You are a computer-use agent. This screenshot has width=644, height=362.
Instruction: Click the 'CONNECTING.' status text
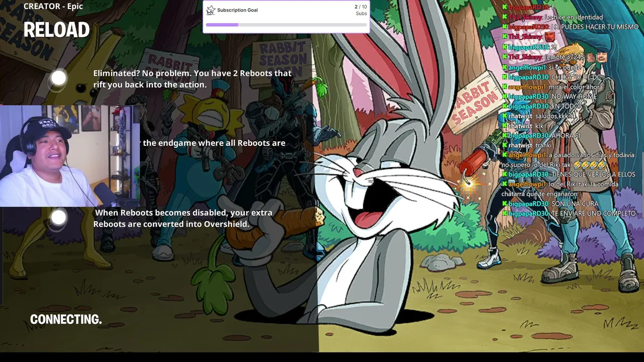tap(66, 319)
